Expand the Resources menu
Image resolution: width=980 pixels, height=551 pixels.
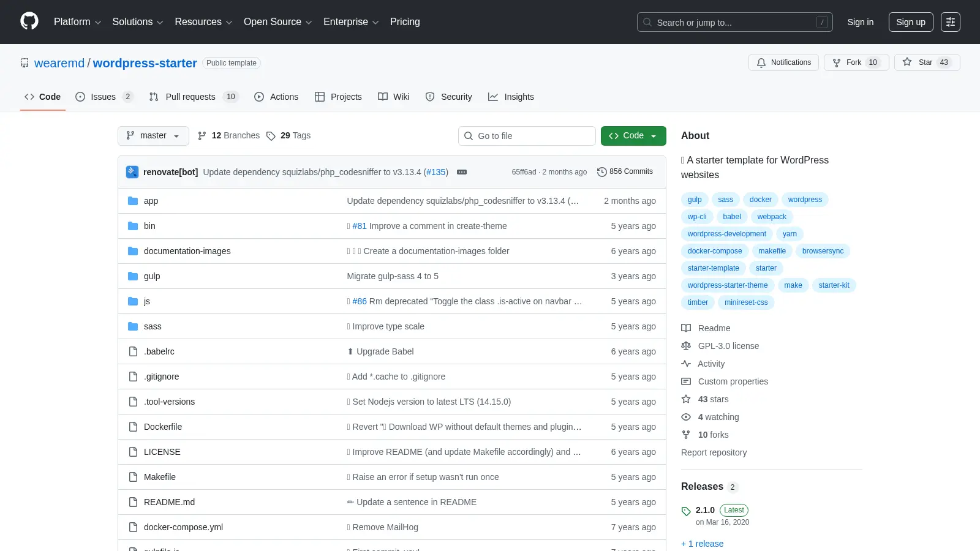[203, 22]
